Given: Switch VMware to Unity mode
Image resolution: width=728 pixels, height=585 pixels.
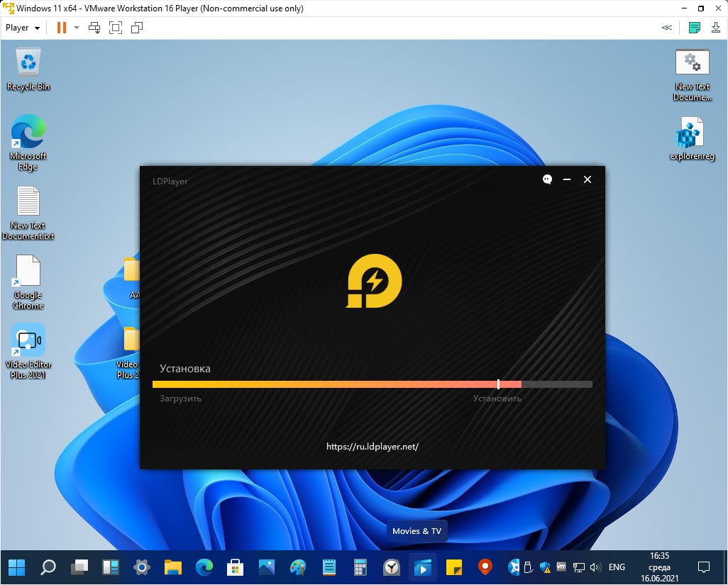Looking at the screenshot, I should pos(137,28).
